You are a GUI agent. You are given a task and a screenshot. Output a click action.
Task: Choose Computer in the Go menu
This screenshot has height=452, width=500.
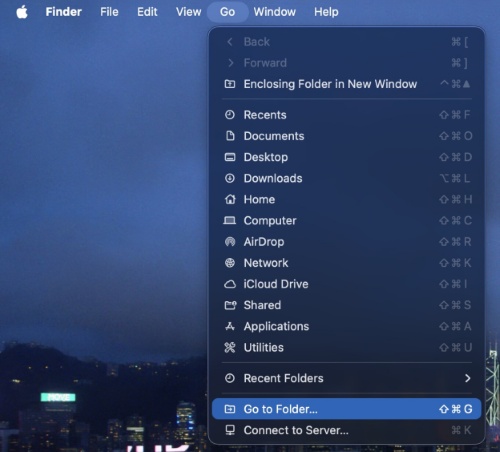tap(347, 220)
